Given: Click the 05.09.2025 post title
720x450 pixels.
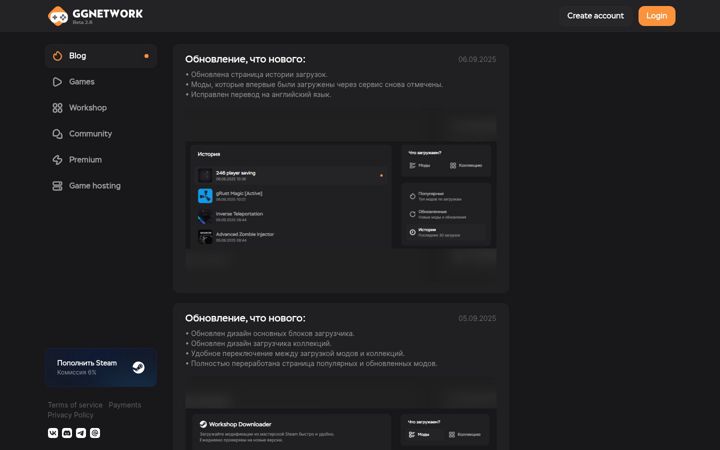Looking at the screenshot, I should 245,318.
